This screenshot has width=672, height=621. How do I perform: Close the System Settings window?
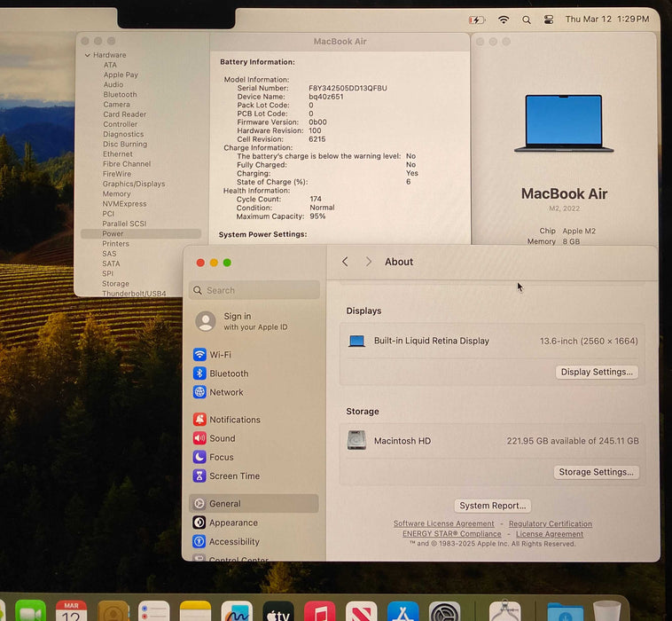200,263
